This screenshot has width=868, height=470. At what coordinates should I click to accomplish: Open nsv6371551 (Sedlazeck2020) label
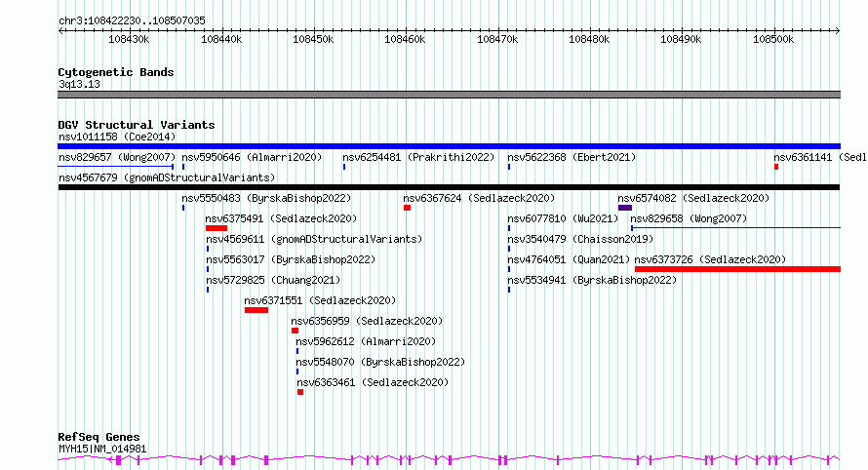(x=320, y=300)
